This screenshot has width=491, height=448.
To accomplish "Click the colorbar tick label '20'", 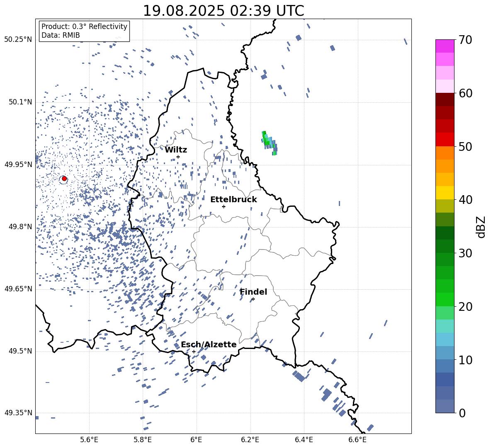I will point(465,307).
